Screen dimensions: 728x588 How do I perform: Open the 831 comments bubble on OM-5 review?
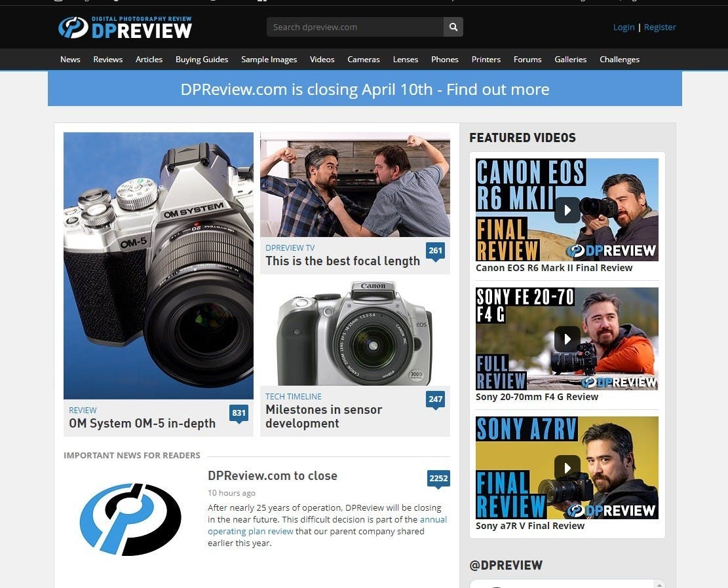coord(239,414)
